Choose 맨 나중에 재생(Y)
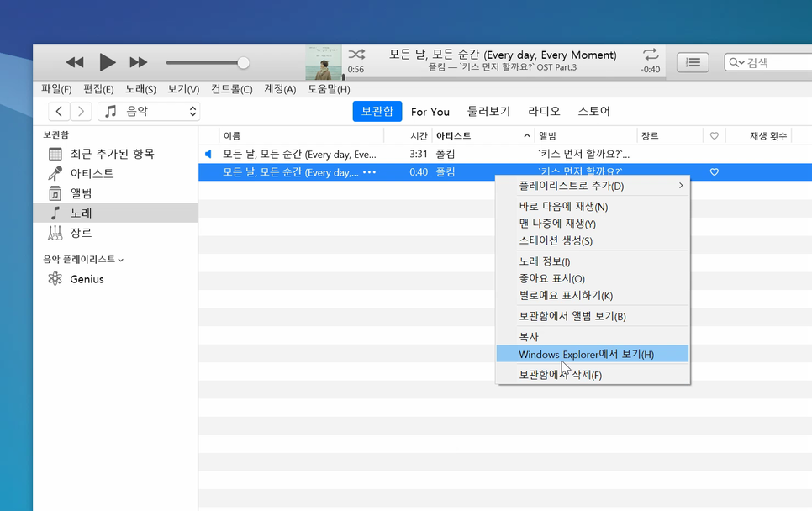The height and width of the screenshot is (511, 812). (x=593, y=224)
